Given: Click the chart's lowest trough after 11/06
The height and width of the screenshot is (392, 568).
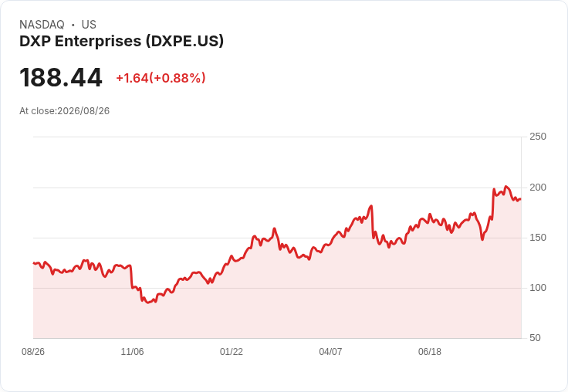Looking at the screenshot, I should point(148,302).
